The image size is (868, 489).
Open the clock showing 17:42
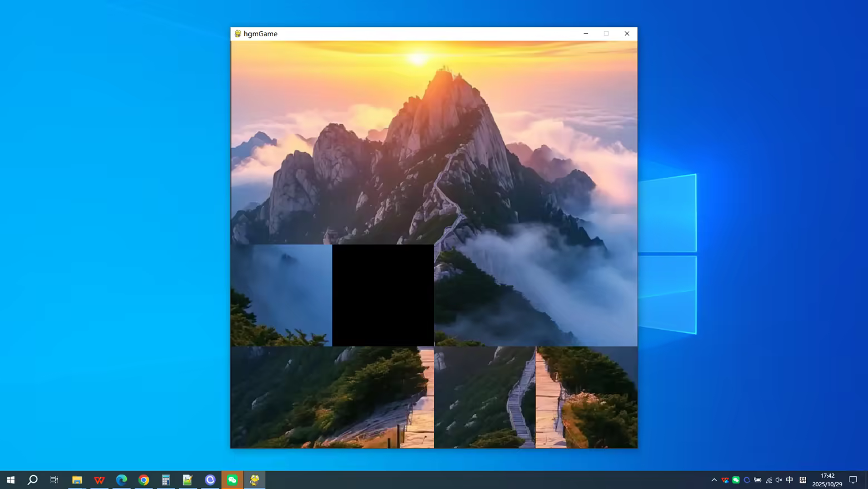(827, 480)
